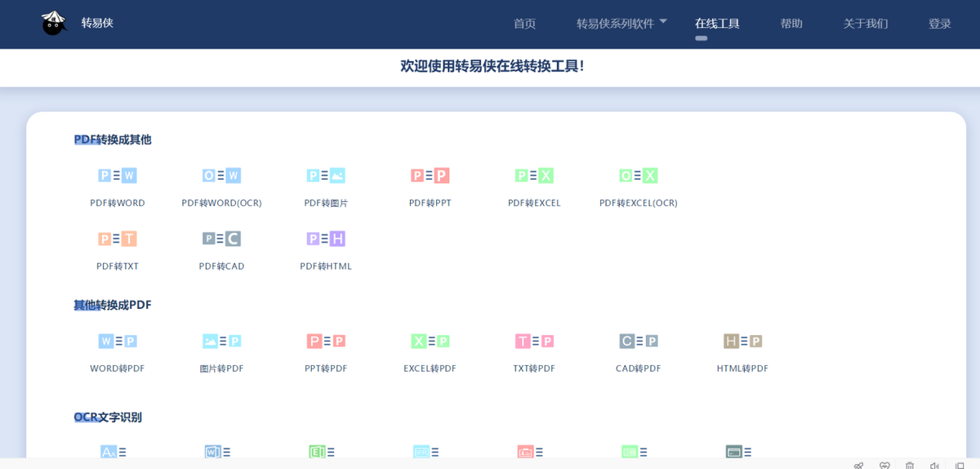Open the EXCEL转PDF tool icon
This screenshot has height=469, width=980.
click(x=430, y=341)
